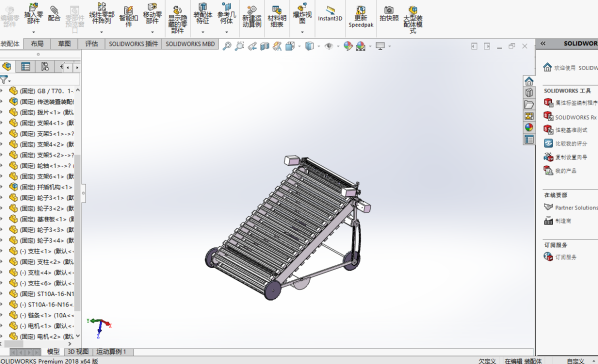Click the 参考几何体 (Reference Geometry) icon
This screenshot has height=364, width=598.
pos(227,13)
